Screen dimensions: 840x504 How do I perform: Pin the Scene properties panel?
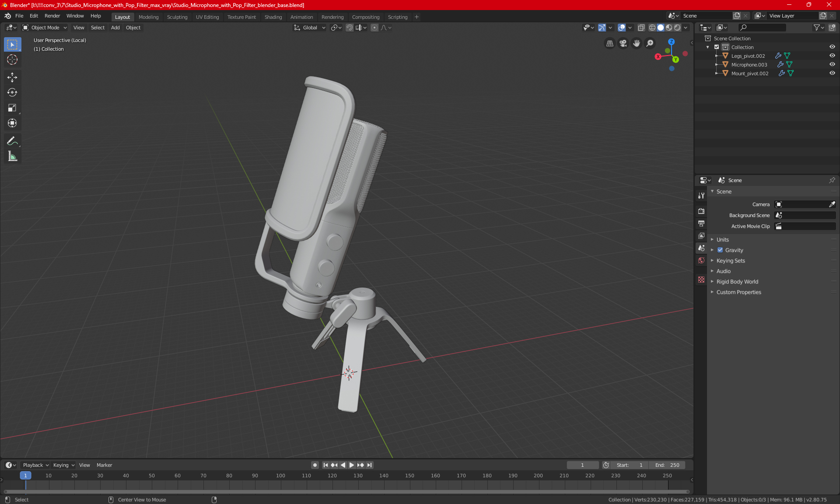tap(832, 180)
